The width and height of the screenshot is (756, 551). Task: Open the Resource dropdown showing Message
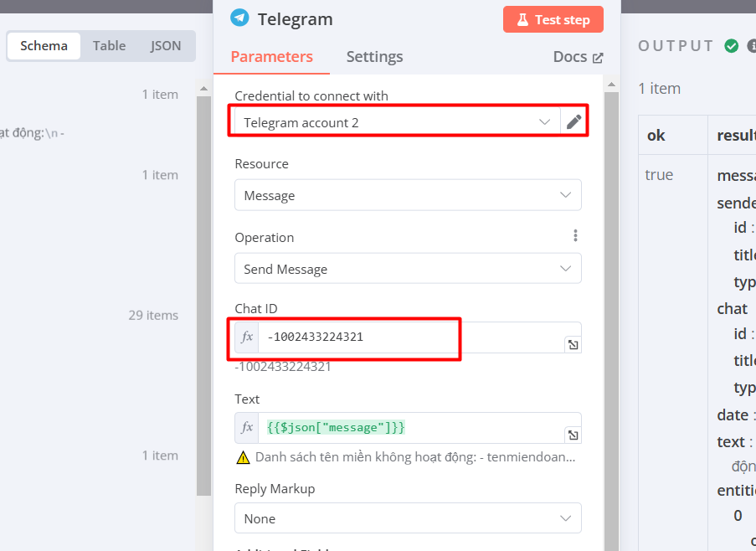(x=408, y=195)
